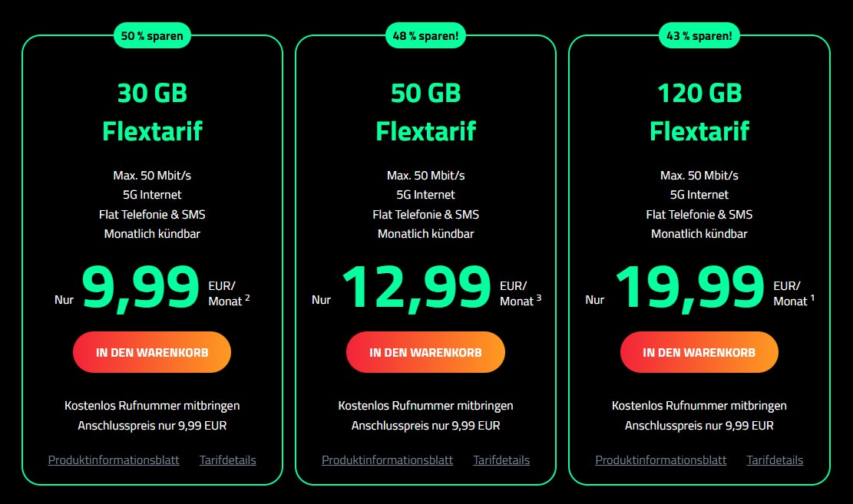View Tarifdetails for the 120 GB tariff

coord(775,460)
